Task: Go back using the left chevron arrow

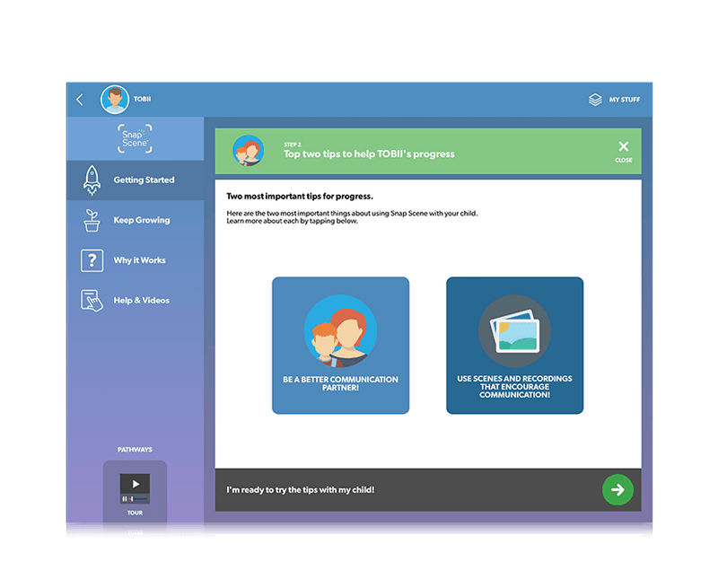Action: coord(80,100)
